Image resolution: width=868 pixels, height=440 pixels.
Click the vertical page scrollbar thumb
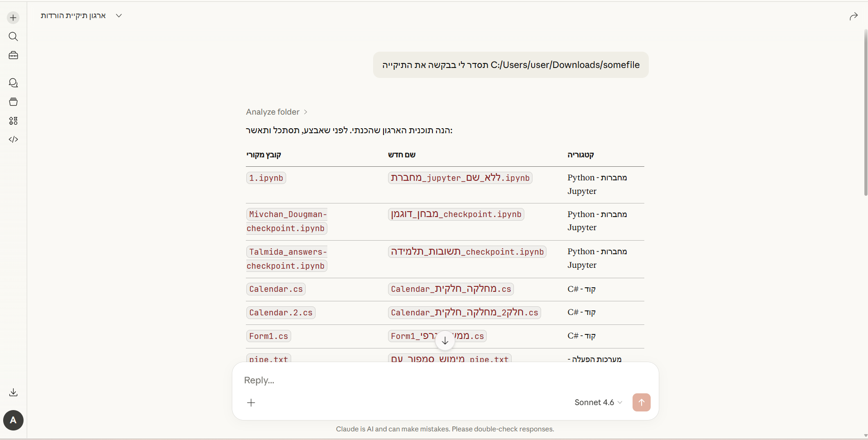(x=865, y=113)
